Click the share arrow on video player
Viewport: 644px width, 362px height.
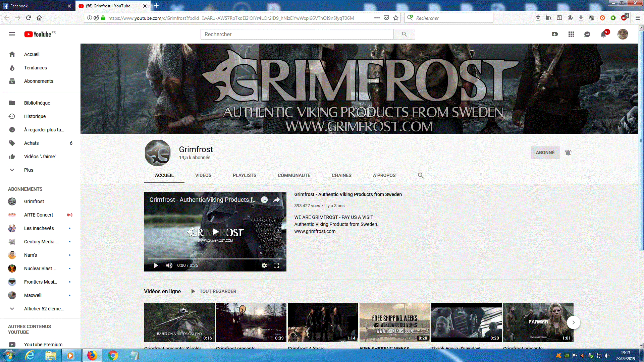click(276, 200)
